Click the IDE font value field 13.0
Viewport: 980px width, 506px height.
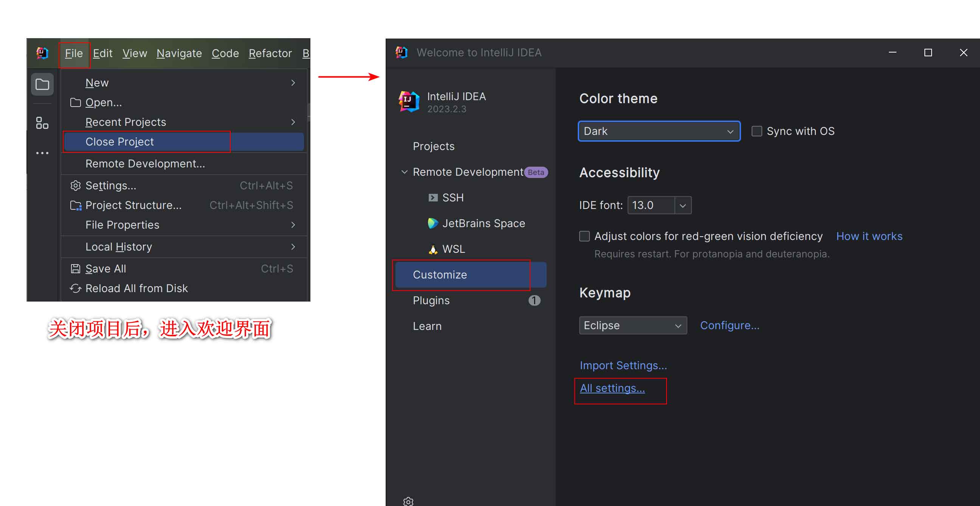(651, 205)
